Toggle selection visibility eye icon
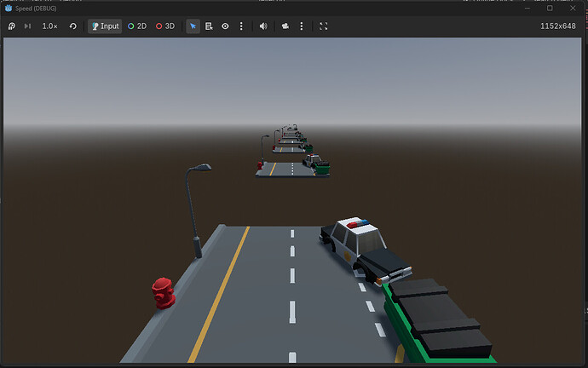Viewport: 588px width, 368px height. click(225, 26)
